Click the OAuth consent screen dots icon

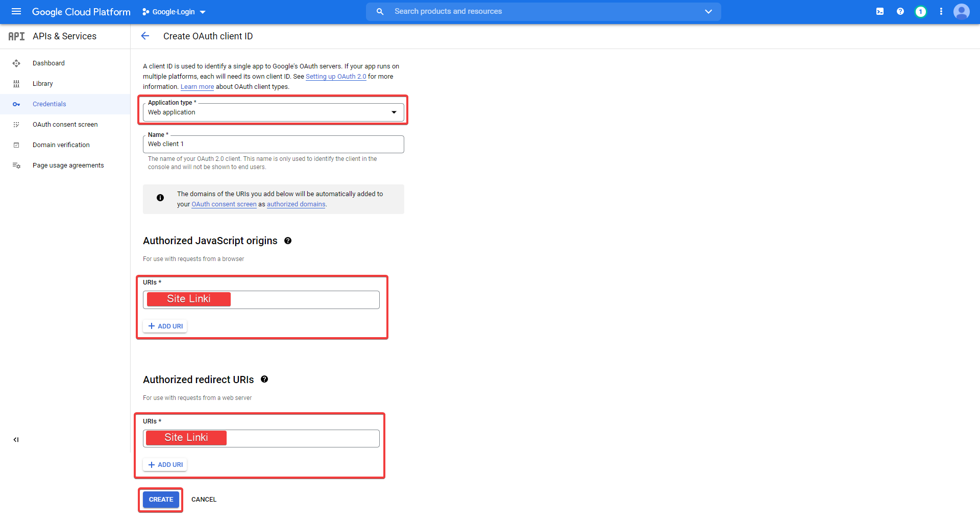(16, 125)
